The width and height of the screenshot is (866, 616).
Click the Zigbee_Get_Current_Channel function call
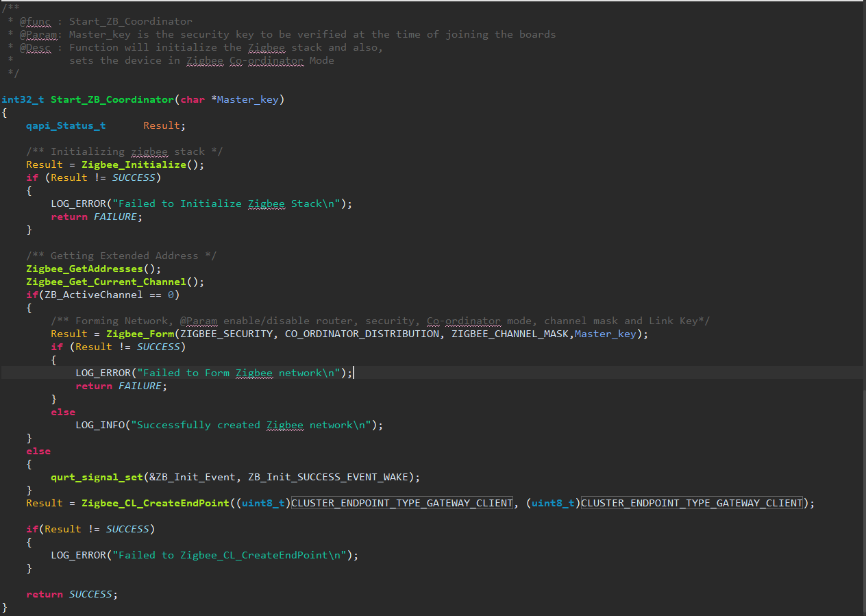(x=106, y=282)
